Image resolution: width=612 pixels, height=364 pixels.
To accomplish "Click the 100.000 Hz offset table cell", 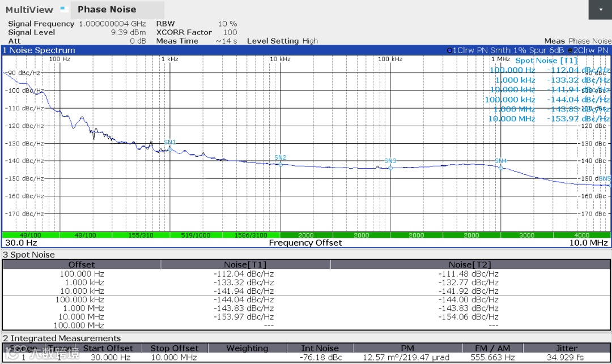I will click(82, 274).
